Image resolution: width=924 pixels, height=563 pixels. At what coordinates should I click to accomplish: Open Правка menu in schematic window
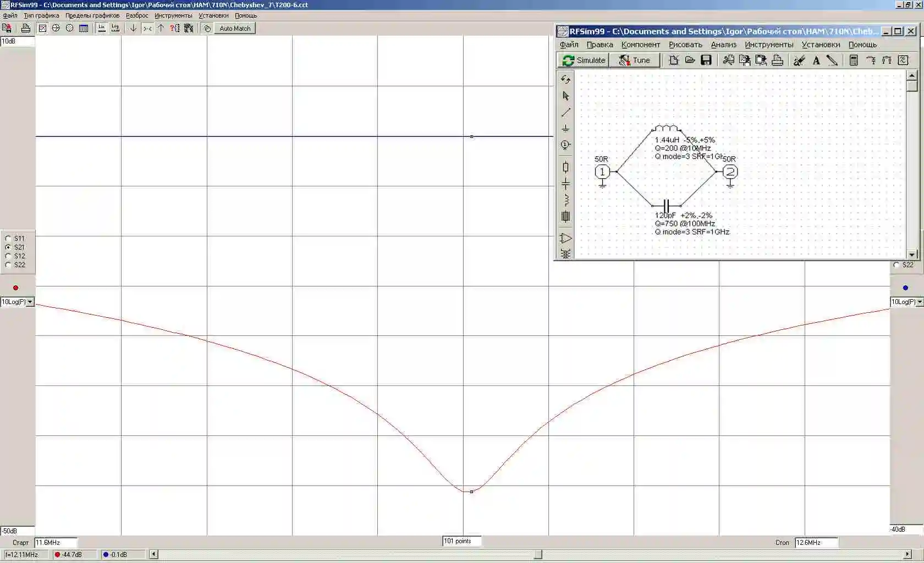pyautogui.click(x=599, y=45)
